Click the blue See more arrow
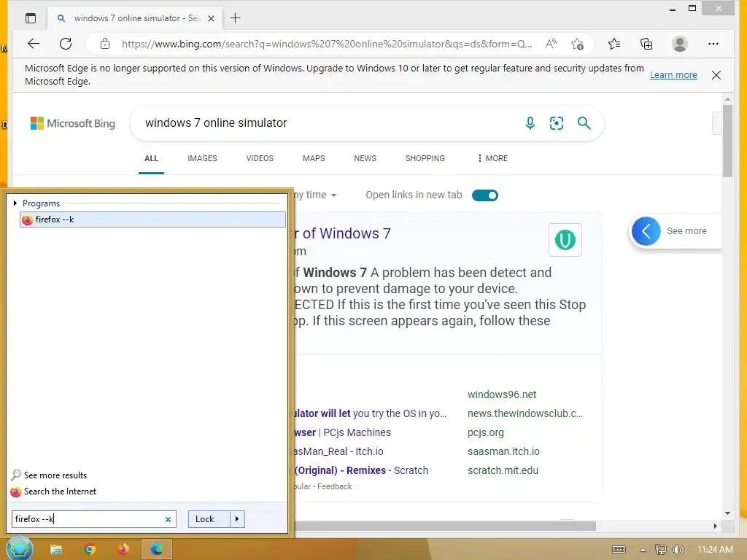Screen dimensions: 747x560 click(x=646, y=231)
